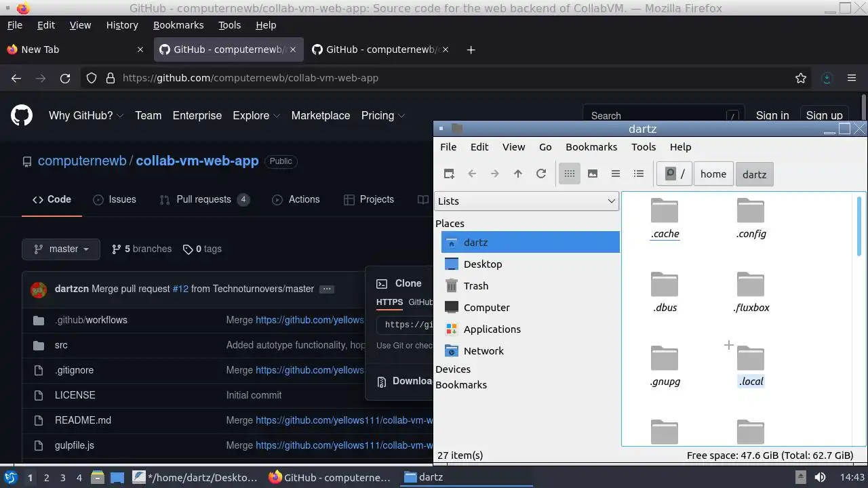Reload the GitHub page
868x488 pixels.
tap(65, 78)
